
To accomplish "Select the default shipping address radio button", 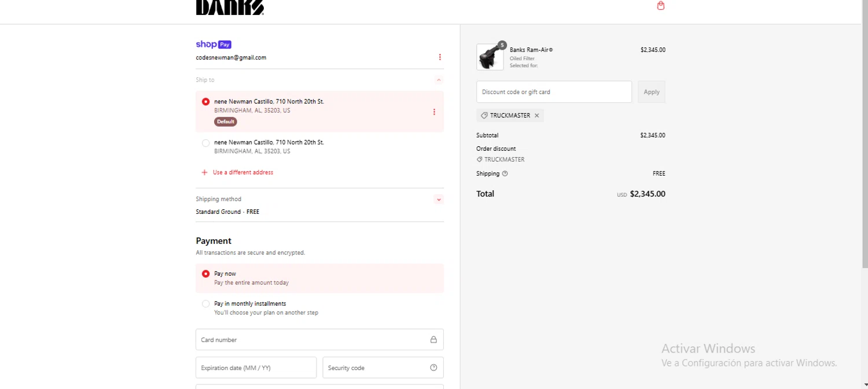I will pos(205,102).
